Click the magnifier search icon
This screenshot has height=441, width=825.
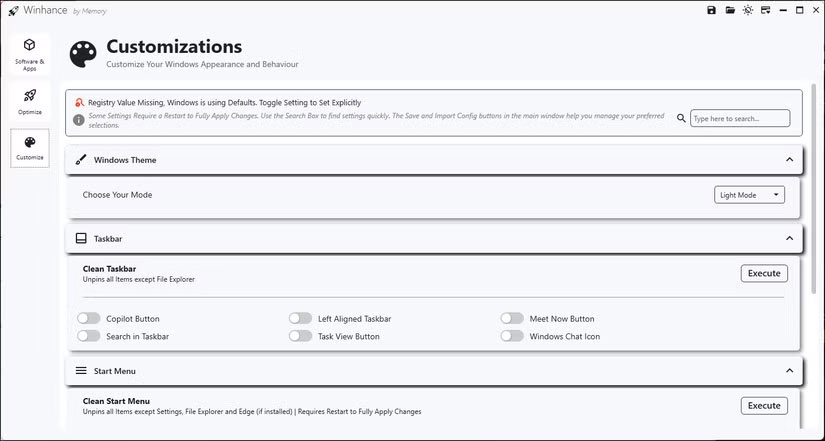(x=681, y=118)
